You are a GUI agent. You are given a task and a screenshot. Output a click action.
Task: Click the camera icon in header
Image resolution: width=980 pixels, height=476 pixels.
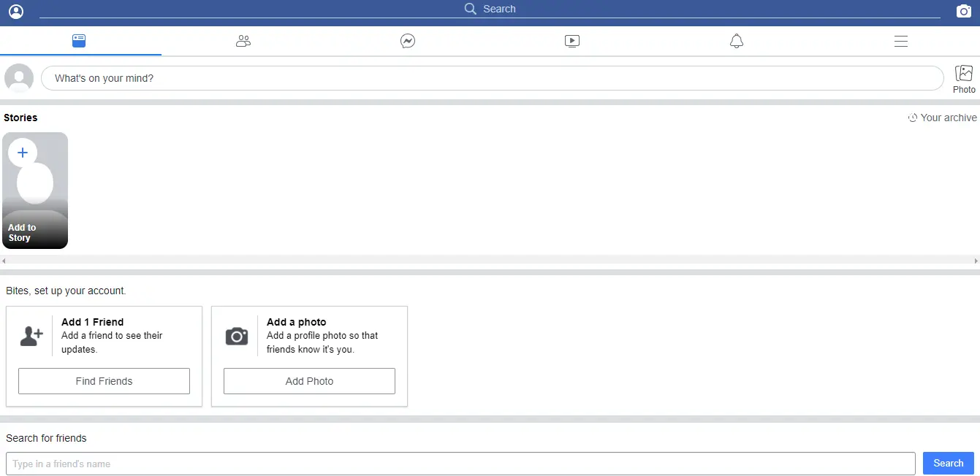[x=964, y=12]
